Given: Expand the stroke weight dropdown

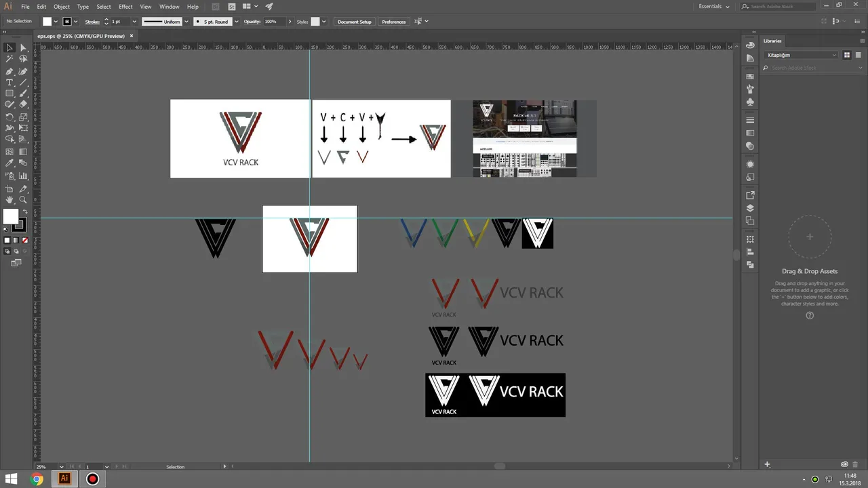Looking at the screenshot, I should (134, 22).
